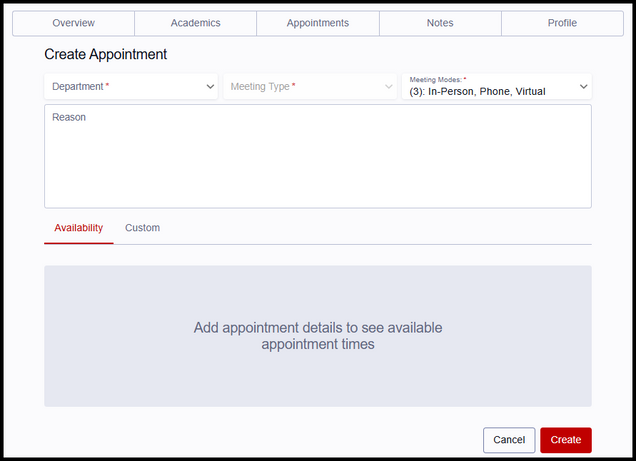Screen dimensions: 636x461
Task: Click 'Add appointment details' placeholder message
Action: [x=318, y=336]
